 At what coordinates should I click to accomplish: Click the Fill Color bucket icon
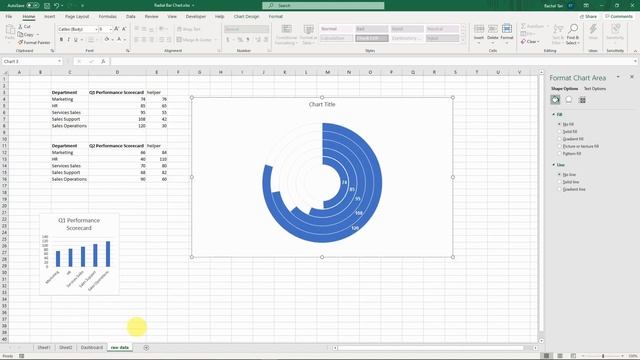(107, 40)
